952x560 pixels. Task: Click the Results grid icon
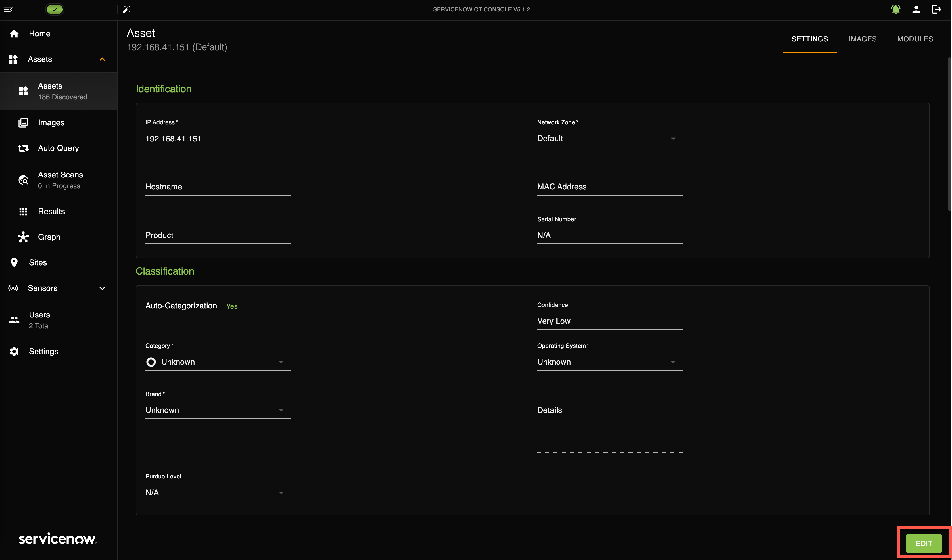pos(23,212)
